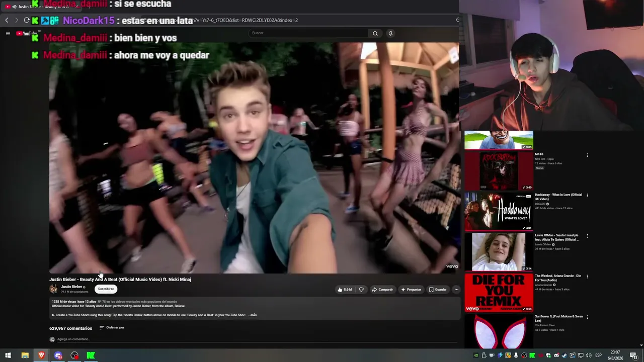Click 'NFB Rell - Topic' channel name
644x362 pixels.
(x=543, y=159)
